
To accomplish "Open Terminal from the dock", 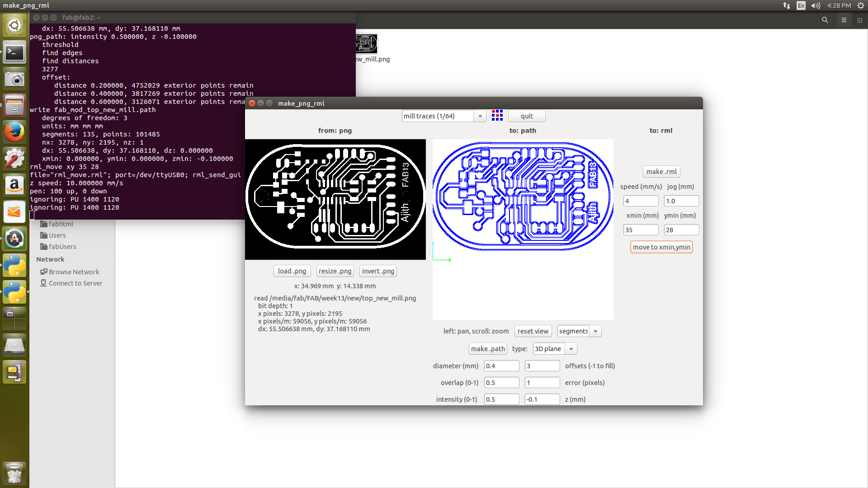I will (x=14, y=53).
